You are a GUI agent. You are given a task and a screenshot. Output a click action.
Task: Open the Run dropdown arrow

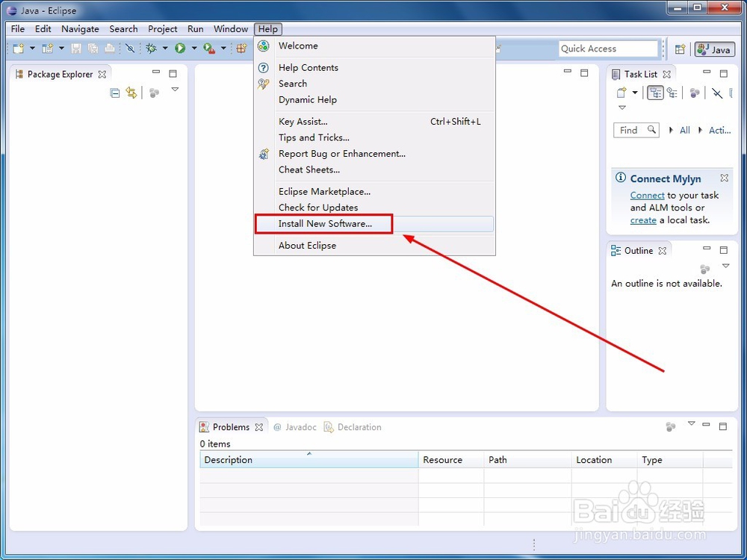[x=194, y=48]
